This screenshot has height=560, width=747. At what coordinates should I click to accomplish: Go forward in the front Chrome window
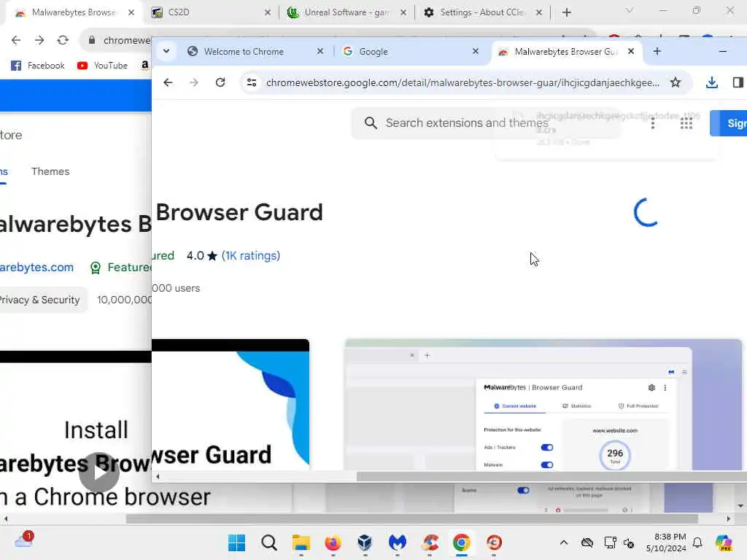[x=194, y=82]
